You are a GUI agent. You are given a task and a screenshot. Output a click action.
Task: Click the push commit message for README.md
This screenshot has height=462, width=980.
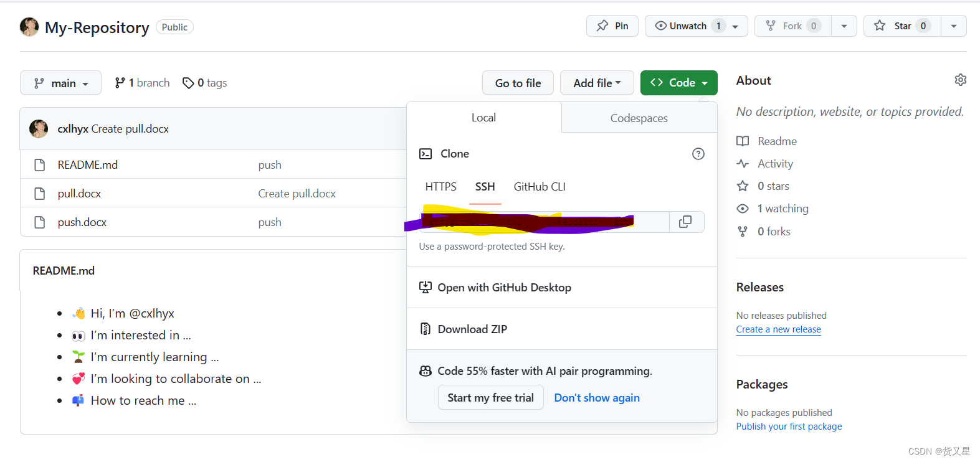270,165
